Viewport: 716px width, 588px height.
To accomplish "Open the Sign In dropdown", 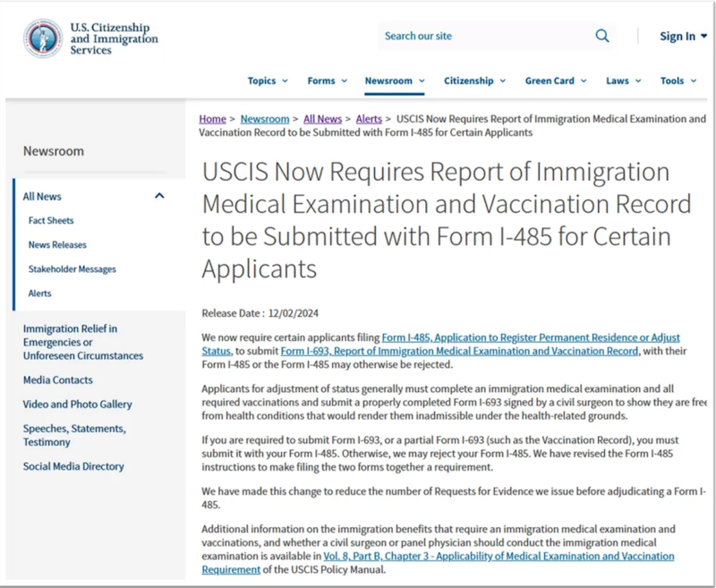I will click(683, 36).
